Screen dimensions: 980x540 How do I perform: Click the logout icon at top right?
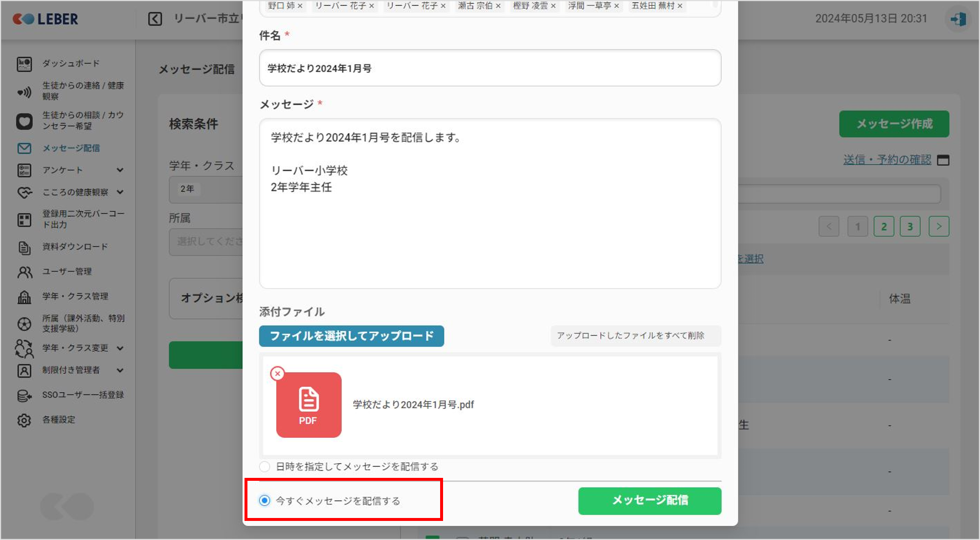tap(958, 19)
